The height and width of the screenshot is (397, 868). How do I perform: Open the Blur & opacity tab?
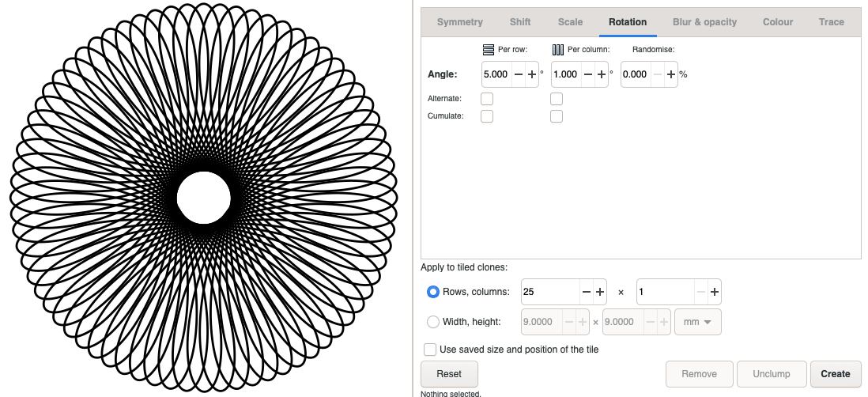tap(704, 22)
